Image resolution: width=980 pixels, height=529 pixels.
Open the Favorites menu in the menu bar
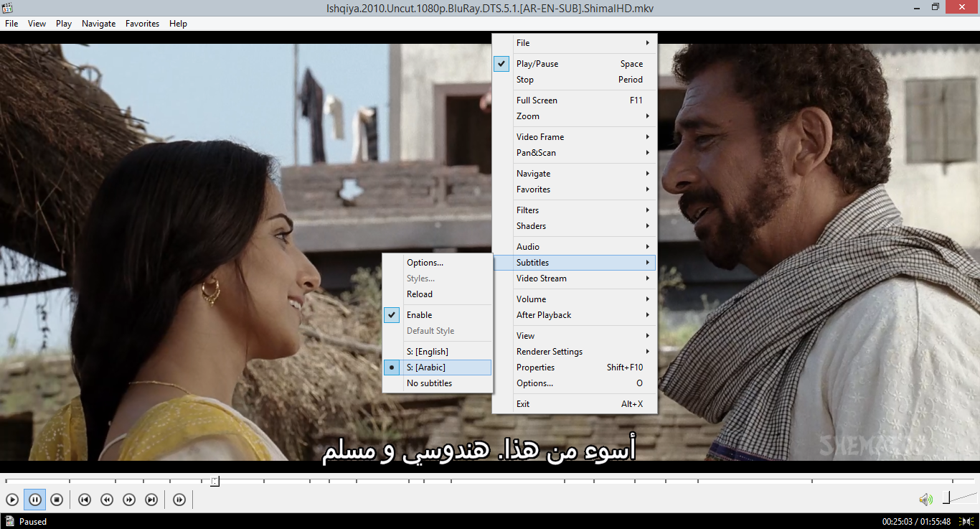(142, 24)
